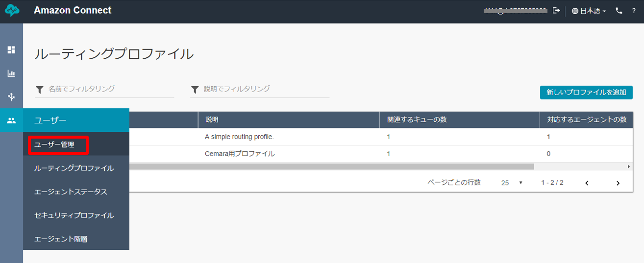Click the globe language icon
The height and width of the screenshot is (263, 644).
[575, 11]
